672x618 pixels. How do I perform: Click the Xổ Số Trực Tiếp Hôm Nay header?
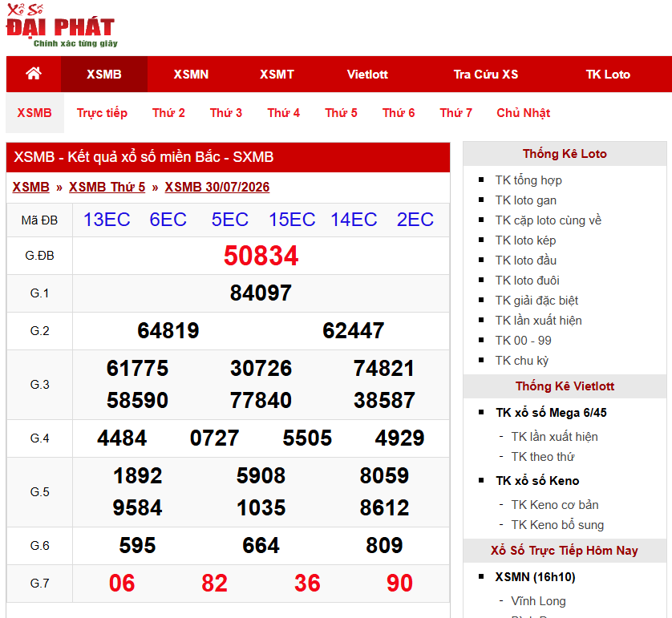[x=565, y=551]
